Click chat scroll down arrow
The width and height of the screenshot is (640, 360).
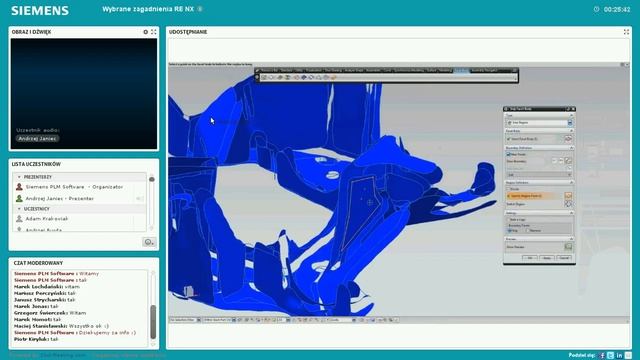(153, 344)
